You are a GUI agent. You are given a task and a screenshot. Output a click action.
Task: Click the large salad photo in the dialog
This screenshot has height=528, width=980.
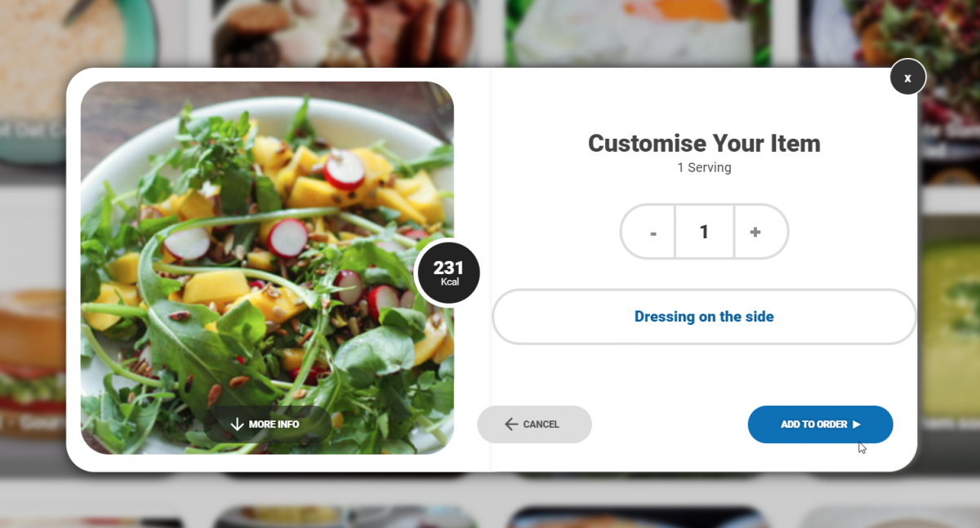(x=267, y=268)
